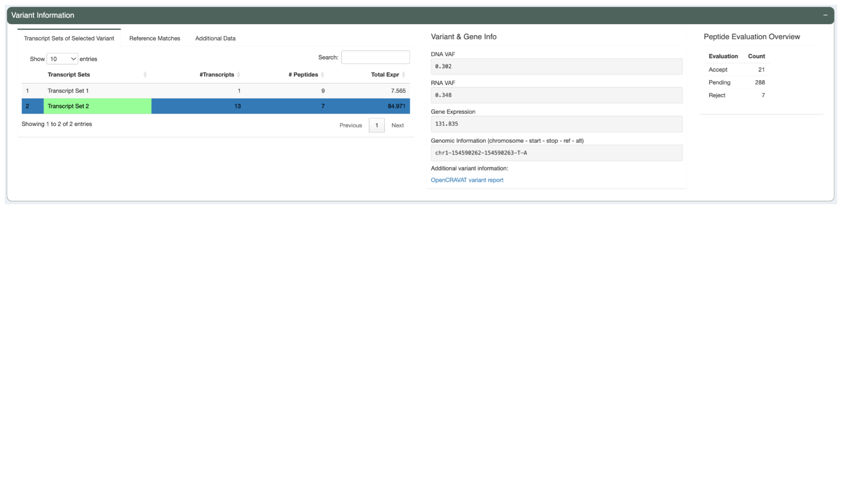
Task: Switch to the Reference Matches tab
Action: click(x=154, y=38)
